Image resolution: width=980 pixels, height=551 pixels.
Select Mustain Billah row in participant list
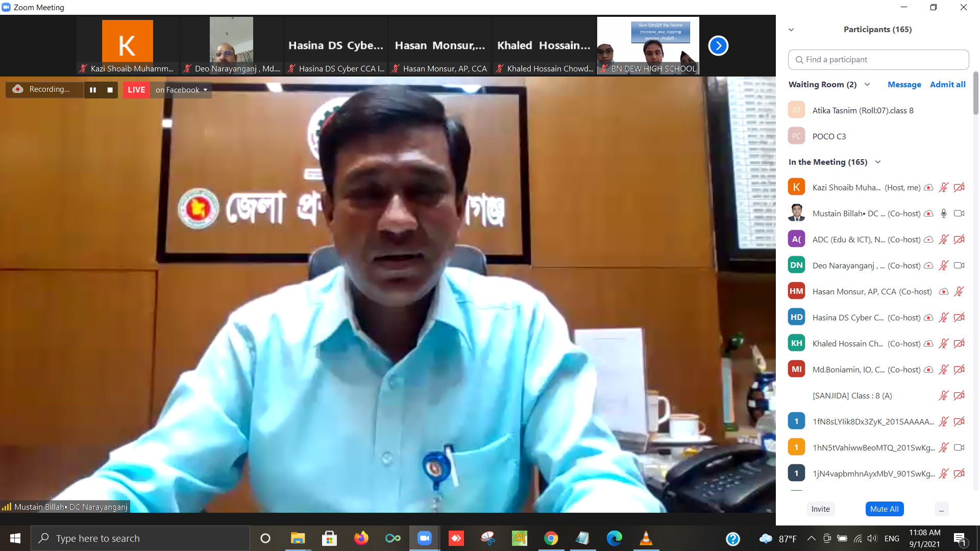(x=878, y=214)
